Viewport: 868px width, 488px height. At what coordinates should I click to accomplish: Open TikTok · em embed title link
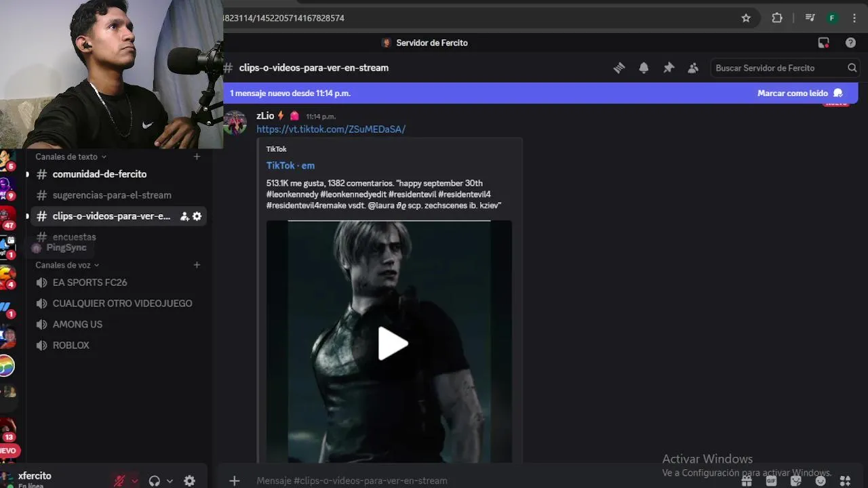(290, 165)
